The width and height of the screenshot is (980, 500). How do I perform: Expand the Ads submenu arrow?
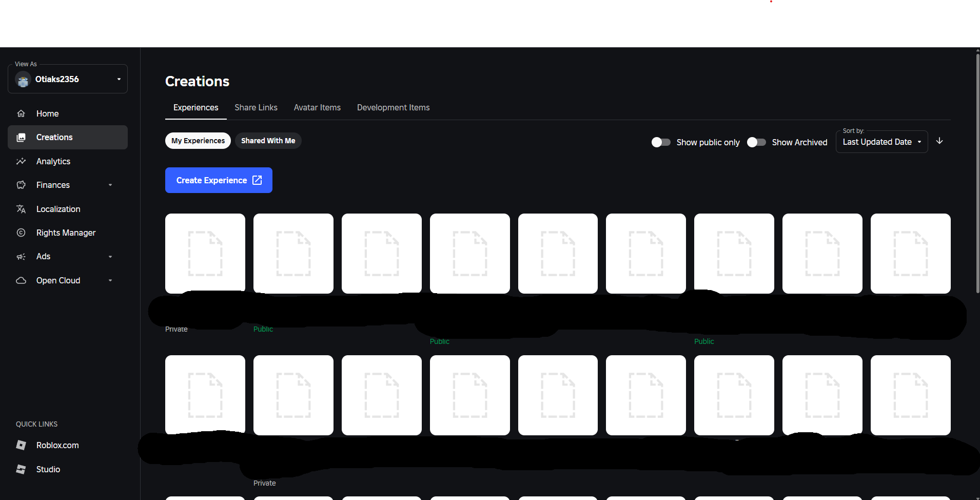point(110,257)
